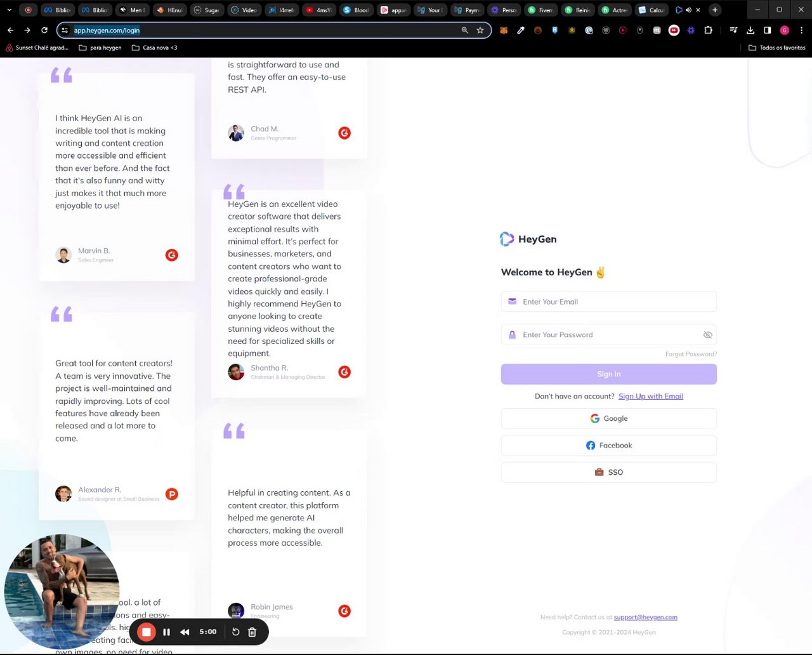Click the G2 badge on Robin James review

(x=344, y=611)
